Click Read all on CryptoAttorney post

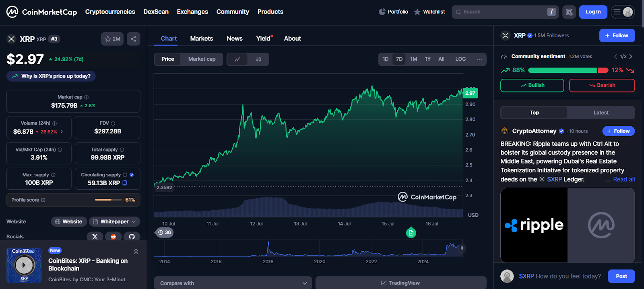click(x=624, y=179)
